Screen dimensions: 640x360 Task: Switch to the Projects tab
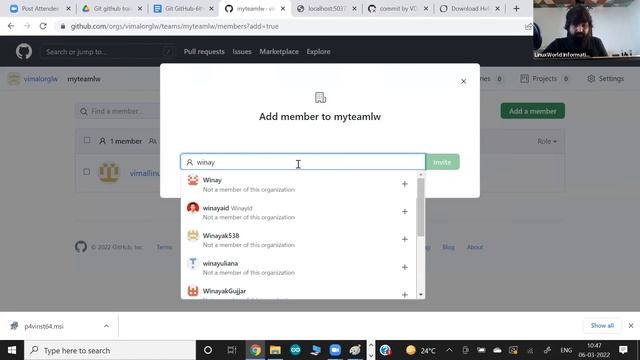(x=545, y=79)
